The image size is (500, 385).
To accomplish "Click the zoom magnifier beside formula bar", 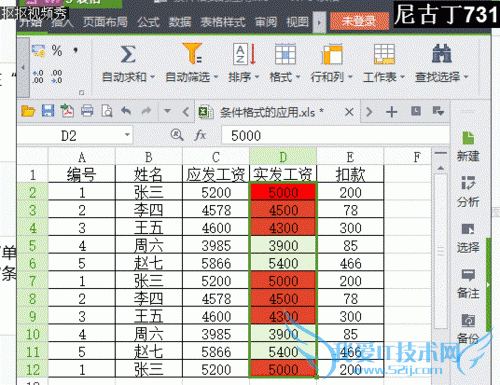I will coord(177,135).
